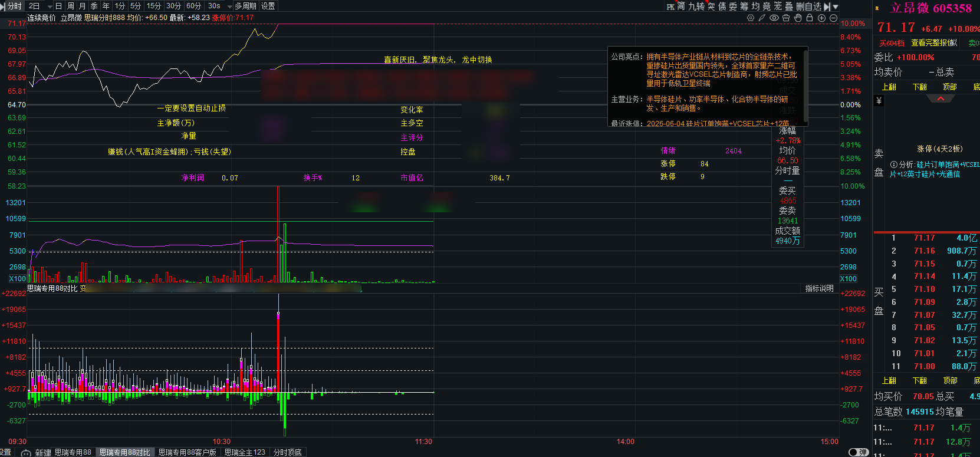The image size is (980, 457).
Task: Select the 竞 toolbar item
Action: (767, 6)
